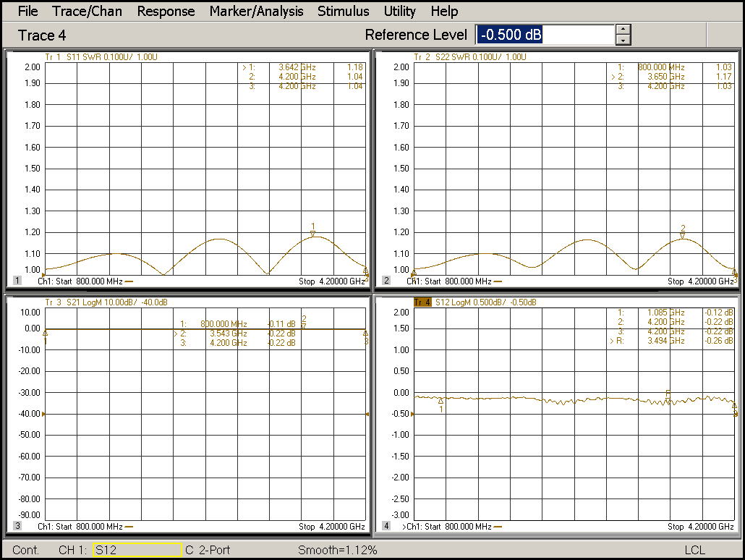Select window 2 number icon
Screen dimensions: 745x560
point(386,281)
